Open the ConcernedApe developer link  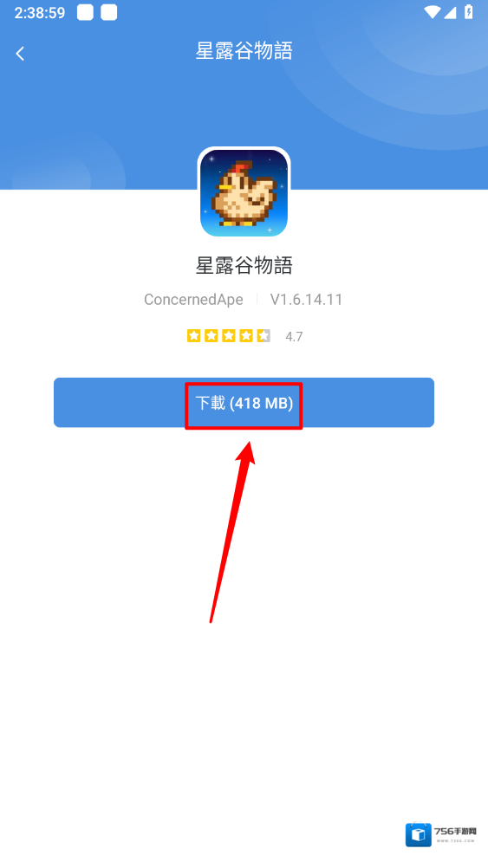coord(193,300)
